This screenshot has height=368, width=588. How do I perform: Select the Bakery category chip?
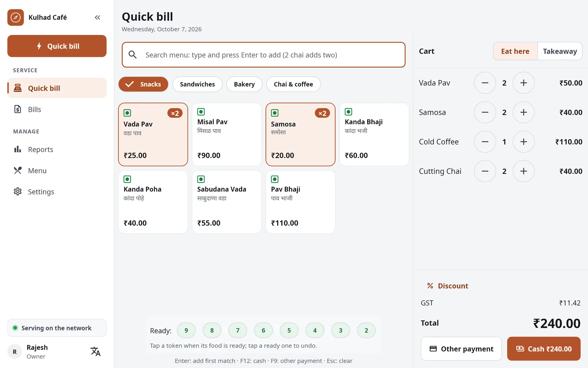point(244,84)
